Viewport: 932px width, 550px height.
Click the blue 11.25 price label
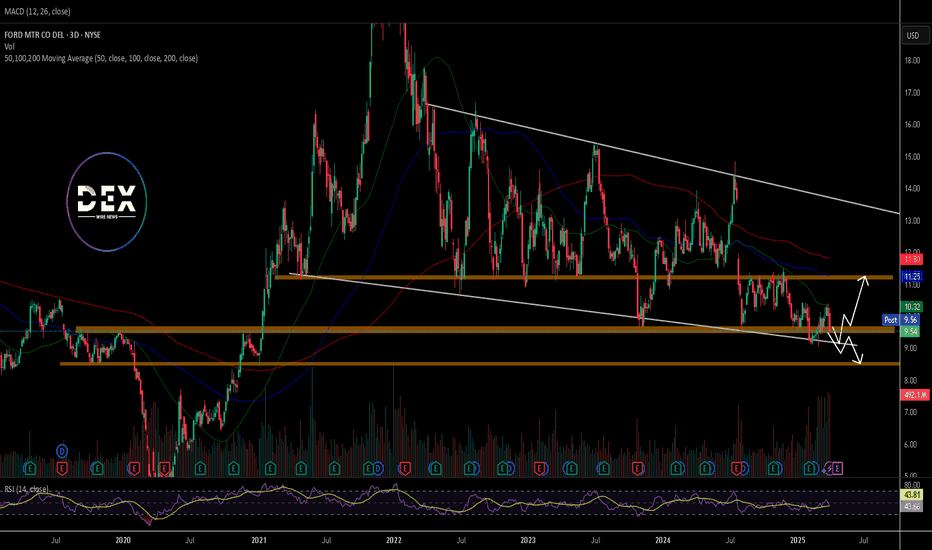912,276
